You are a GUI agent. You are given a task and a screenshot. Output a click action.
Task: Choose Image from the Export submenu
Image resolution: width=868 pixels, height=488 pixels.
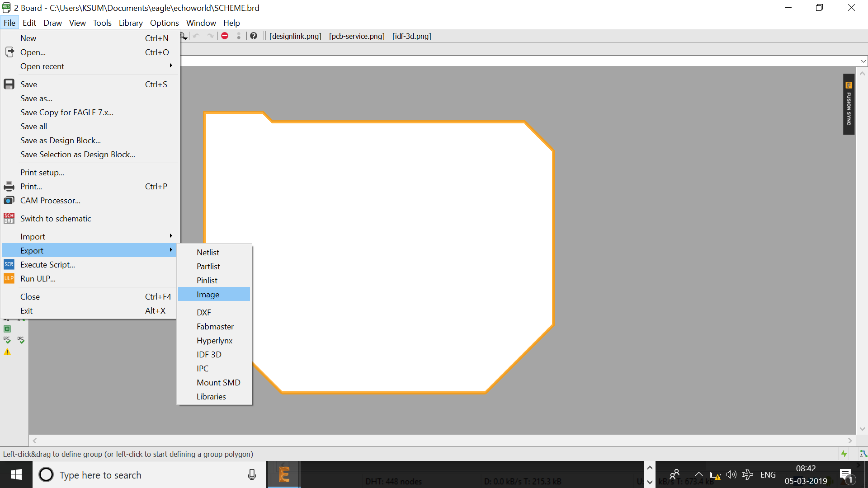pyautogui.click(x=208, y=295)
